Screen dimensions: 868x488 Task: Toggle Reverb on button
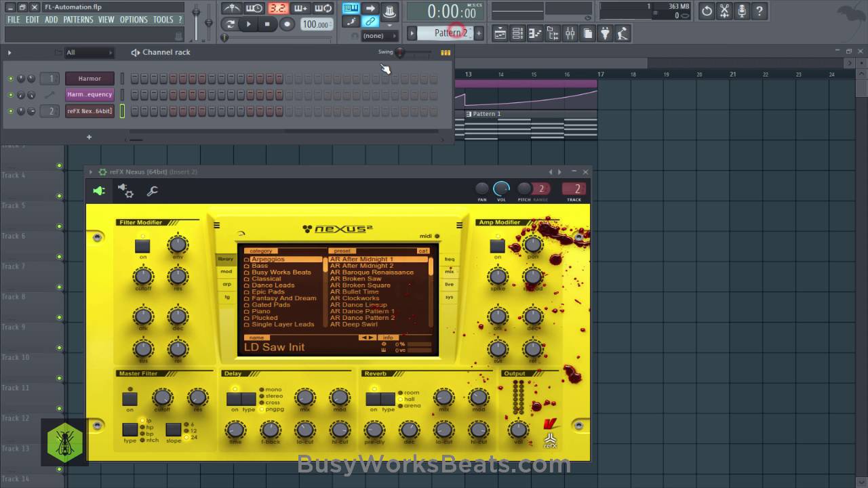point(373,399)
